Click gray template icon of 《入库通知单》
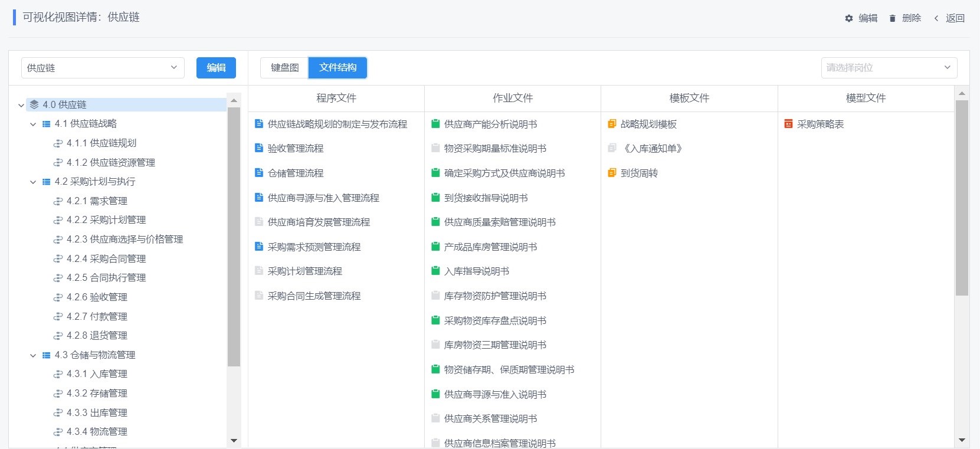980x449 pixels. [x=612, y=148]
